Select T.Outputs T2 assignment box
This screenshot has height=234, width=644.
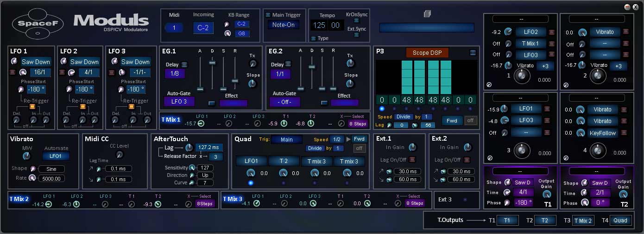(545, 221)
